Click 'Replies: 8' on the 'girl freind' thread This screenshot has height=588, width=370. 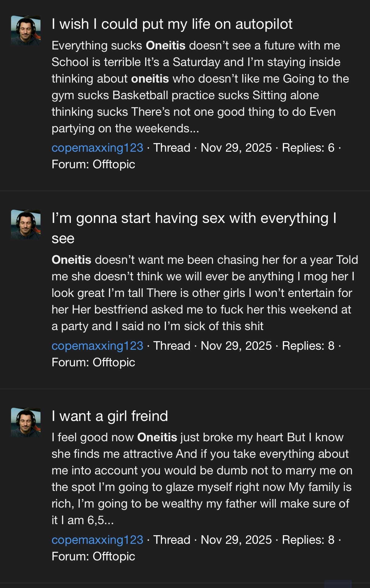308,540
